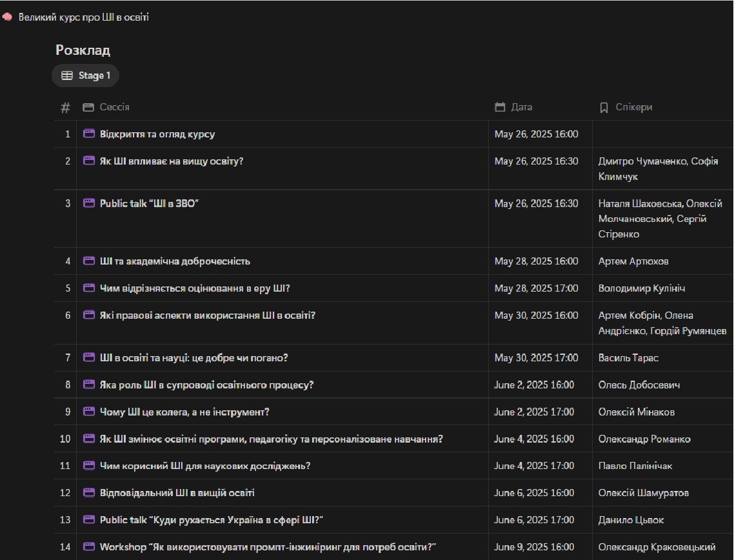Click session icon for Відкриття та огляд курсу
This screenshot has width=734, height=560.
coord(89,134)
